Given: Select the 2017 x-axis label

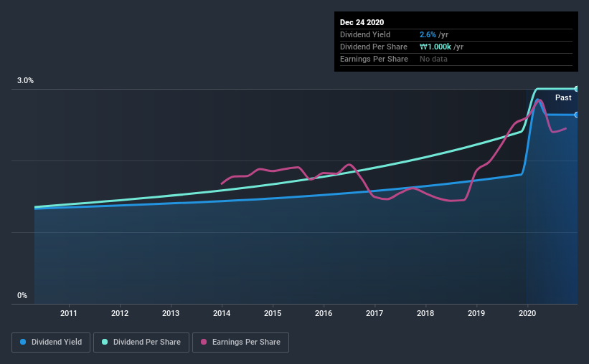Looking at the screenshot, I should (x=374, y=313).
